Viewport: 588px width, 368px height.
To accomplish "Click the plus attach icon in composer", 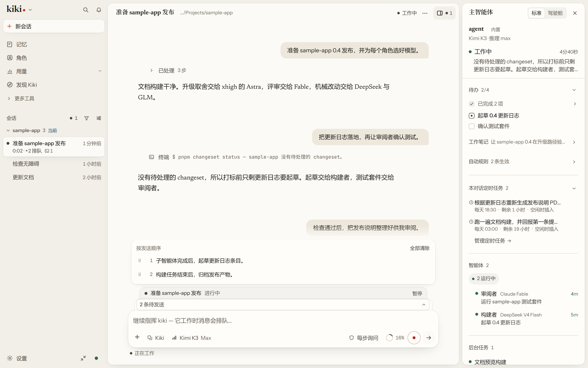I will point(137,337).
